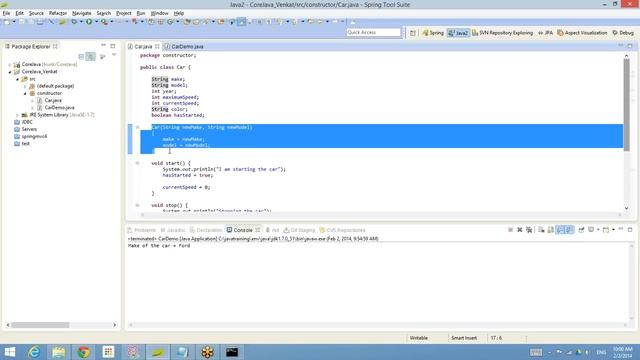Collapse the constructor package node
This screenshot has height=360, width=640.
[x=25, y=93]
